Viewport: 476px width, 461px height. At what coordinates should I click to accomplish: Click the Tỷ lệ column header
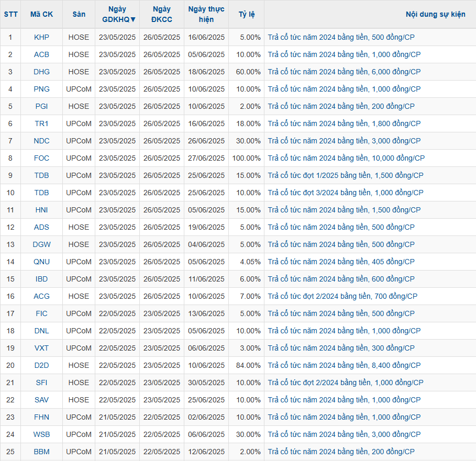click(x=246, y=14)
